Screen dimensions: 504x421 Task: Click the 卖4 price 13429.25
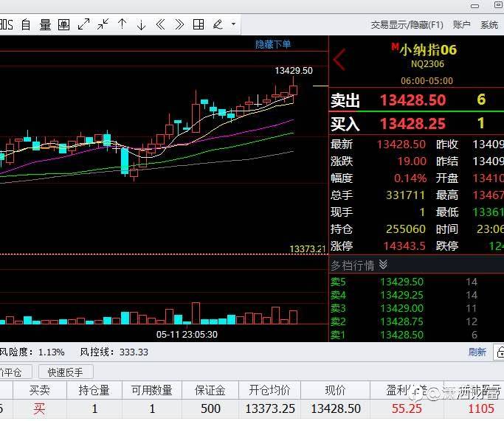[x=401, y=295]
